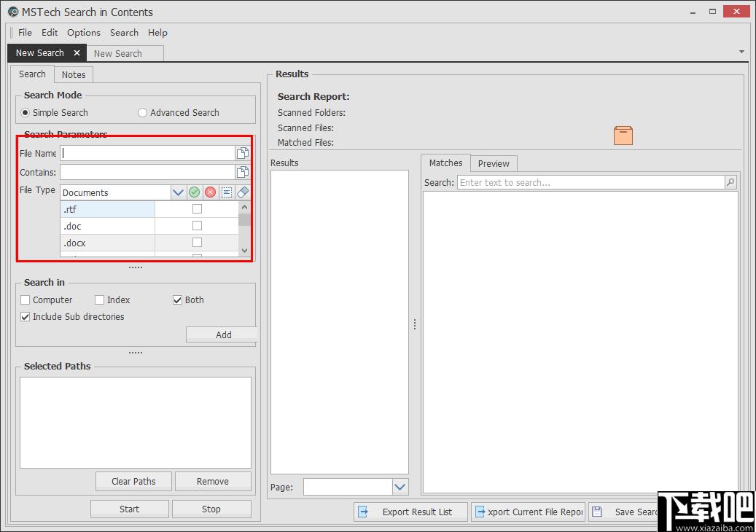This screenshot has height=532, width=756.
Task: Click the Remove button
Action: pos(213,481)
